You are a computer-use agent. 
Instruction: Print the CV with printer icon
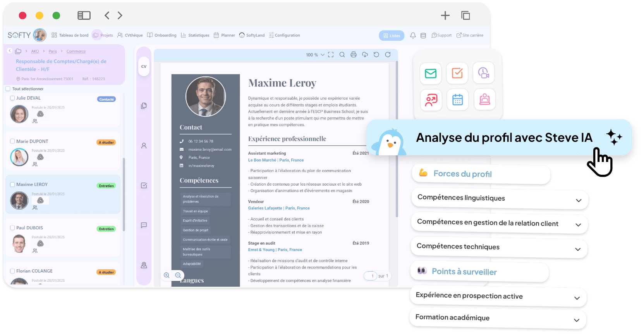(x=354, y=55)
